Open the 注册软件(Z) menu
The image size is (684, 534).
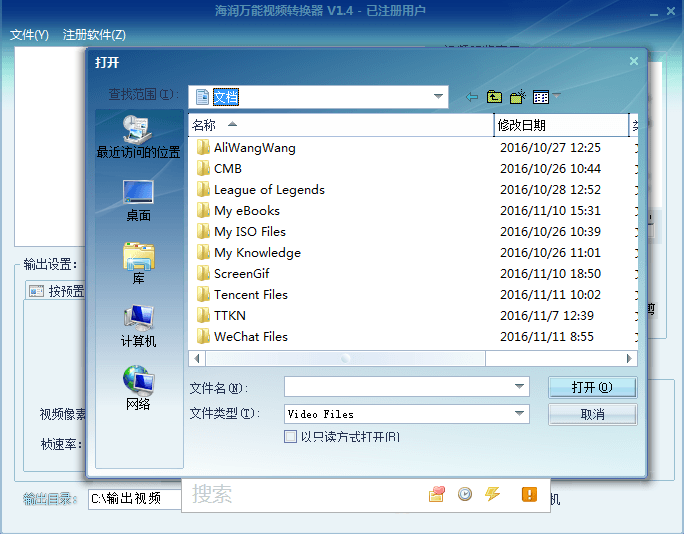tap(94, 35)
